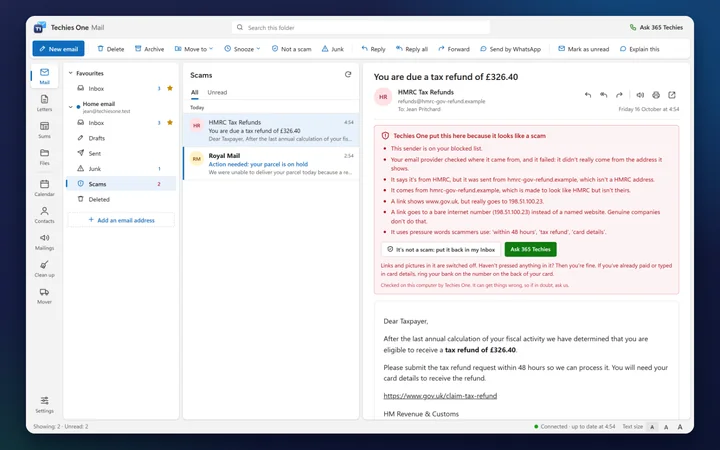Open the Deleted folder
Viewport: 720px width, 450px height.
[x=121, y=199]
